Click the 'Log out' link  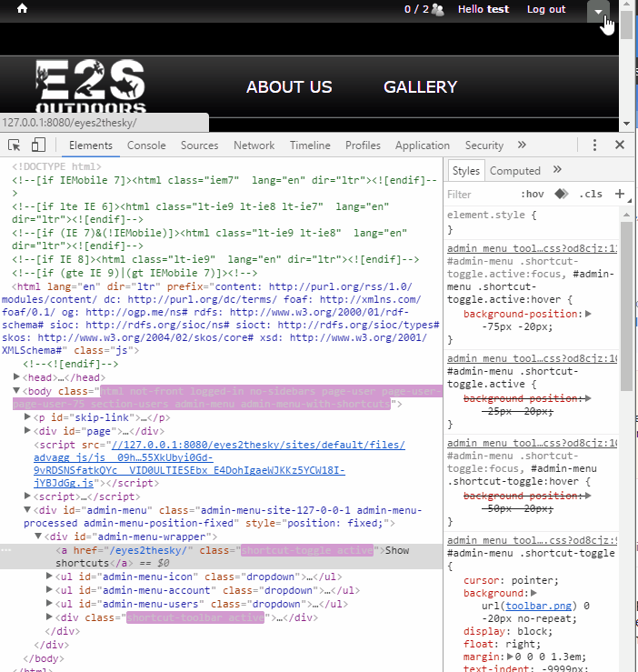tap(546, 9)
